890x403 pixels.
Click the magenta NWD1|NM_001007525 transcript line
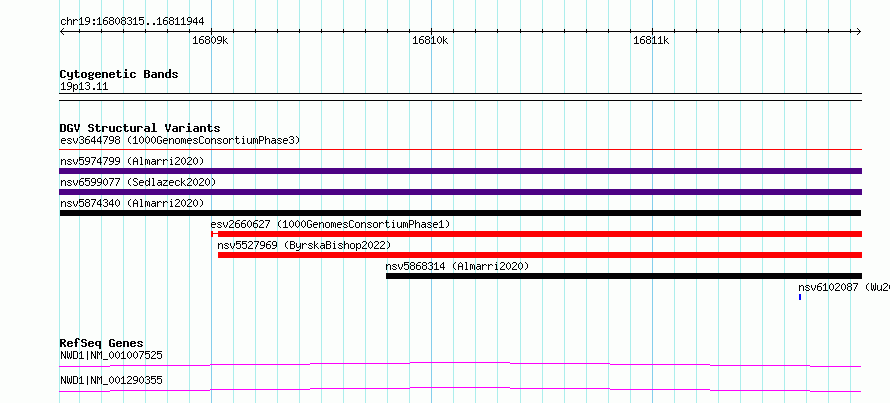point(461,364)
